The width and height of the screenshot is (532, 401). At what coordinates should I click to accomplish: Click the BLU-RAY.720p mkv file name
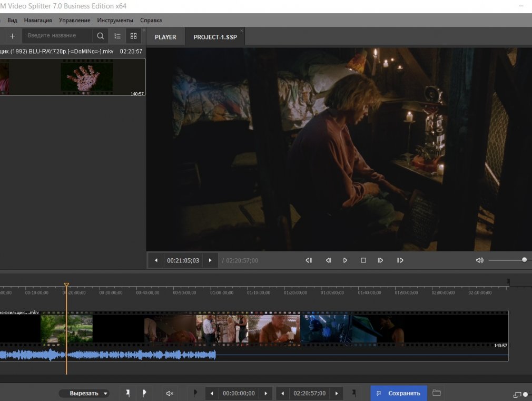pyautogui.click(x=57, y=51)
